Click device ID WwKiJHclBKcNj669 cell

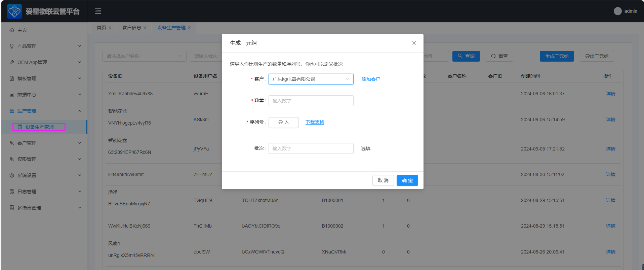tap(129, 226)
